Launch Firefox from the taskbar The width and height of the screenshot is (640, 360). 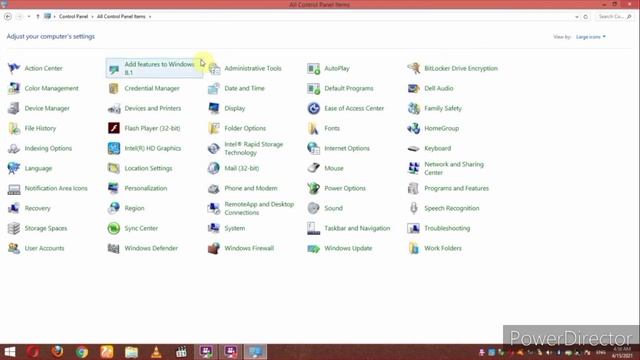58,352
